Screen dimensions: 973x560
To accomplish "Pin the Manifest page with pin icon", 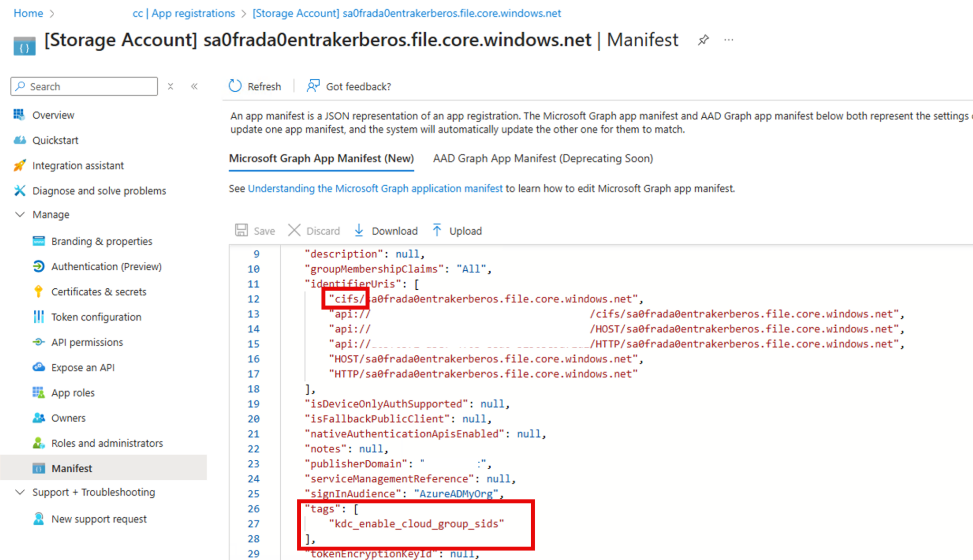I will click(703, 40).
